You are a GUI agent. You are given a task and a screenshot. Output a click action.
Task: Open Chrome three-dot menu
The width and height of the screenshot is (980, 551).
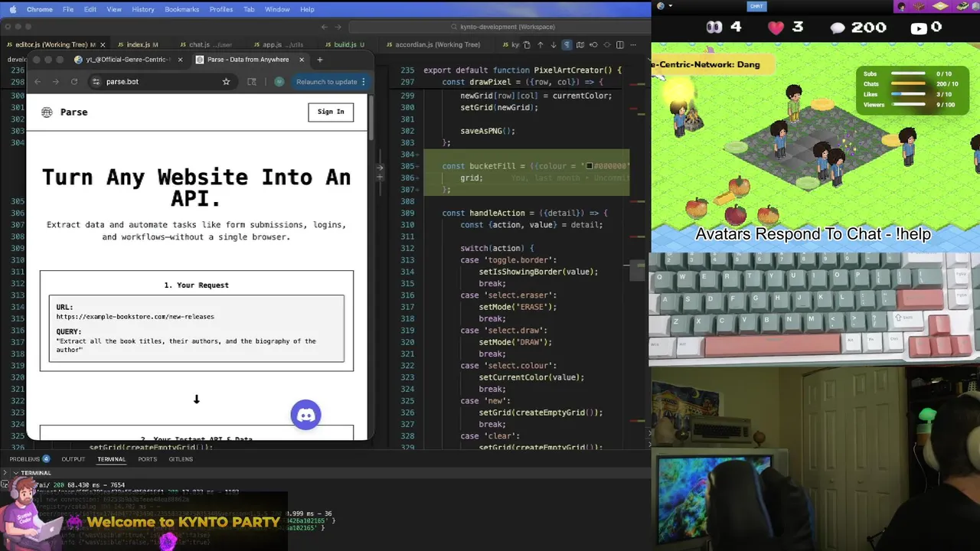tap(364, 82)
